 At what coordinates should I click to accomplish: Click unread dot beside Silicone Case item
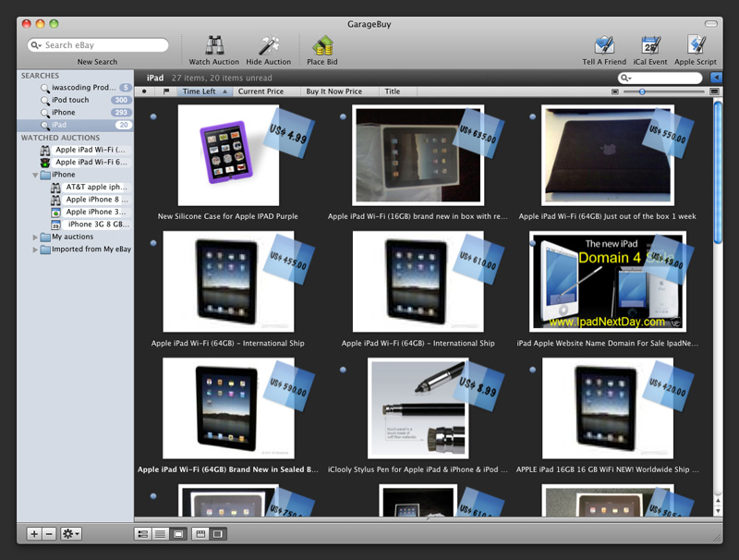pyautogui.click(x=153, y=116)
